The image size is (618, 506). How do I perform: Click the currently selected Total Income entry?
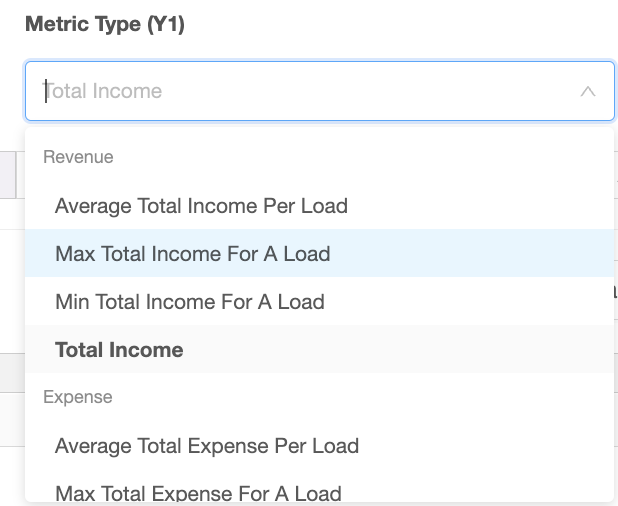tap(320, 350)
